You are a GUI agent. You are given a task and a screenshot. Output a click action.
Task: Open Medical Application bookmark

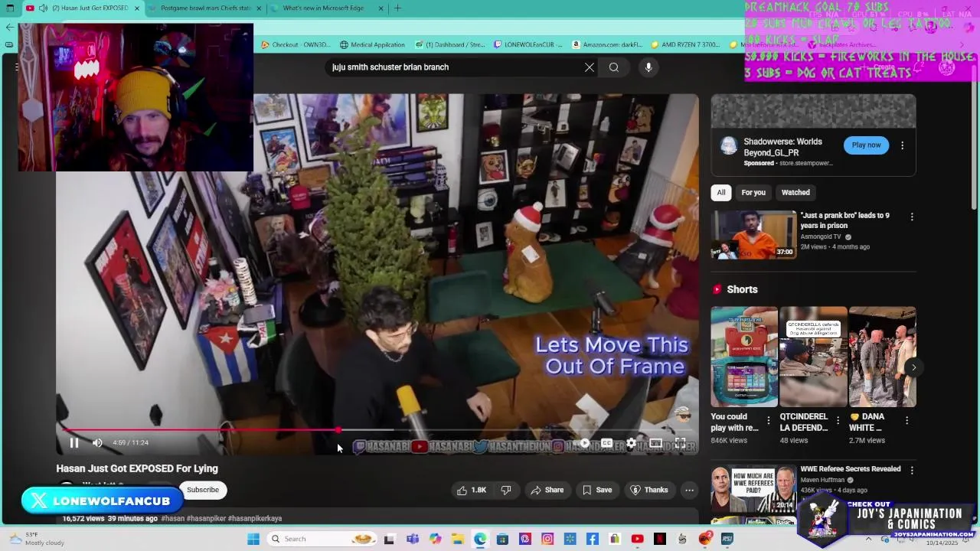coord(372,44)
